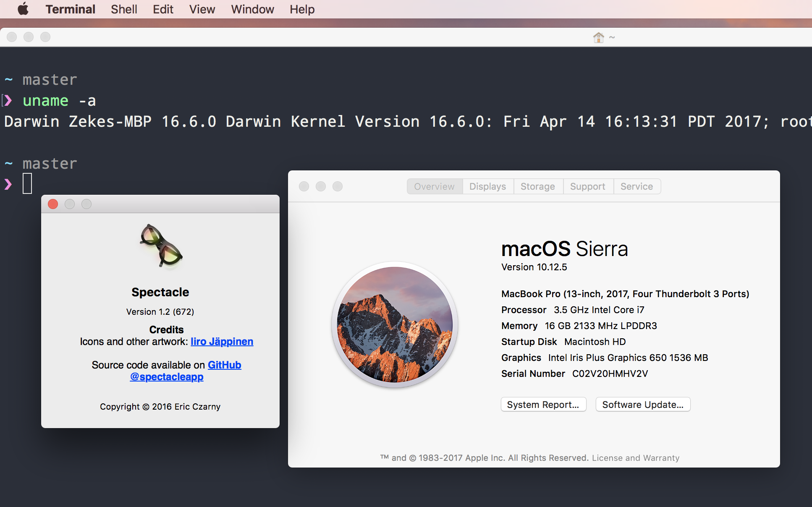Open the Apple menu icon
Screen dimensions: 812x507
[x=23, y=9]
